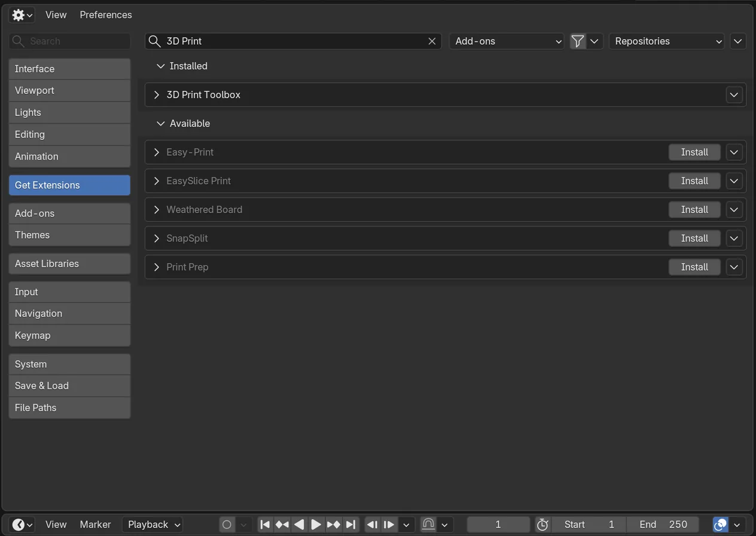
Task: Toggle the preview range stopwatch icon
Action: point(542,525)
